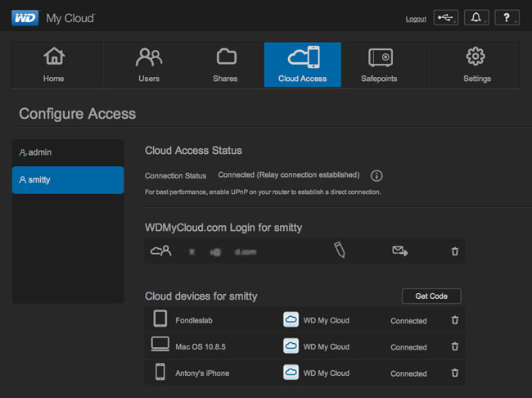Select the smitty user in the list
The height and width of the screenshot is (398, 532).
[x=68, y=180]
